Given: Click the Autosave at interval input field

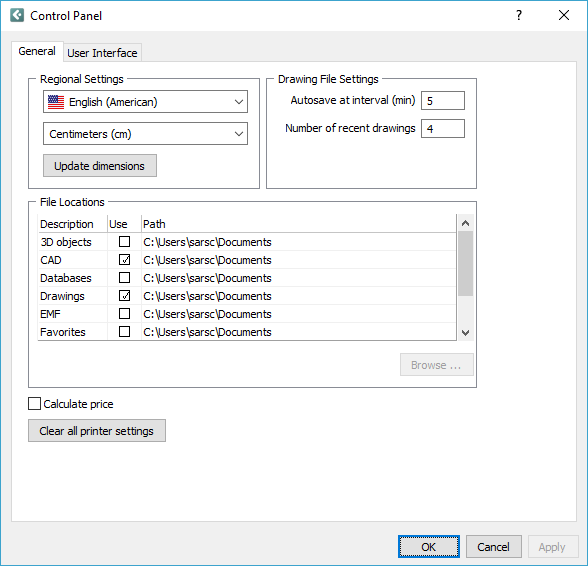Looking at the screenshot, I should click(x=443, y=101).
